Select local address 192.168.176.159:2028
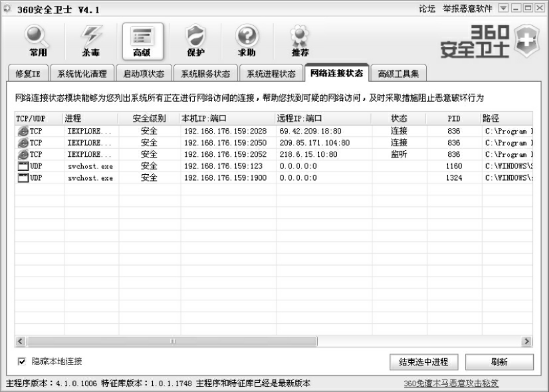 (x=225, y=131)
